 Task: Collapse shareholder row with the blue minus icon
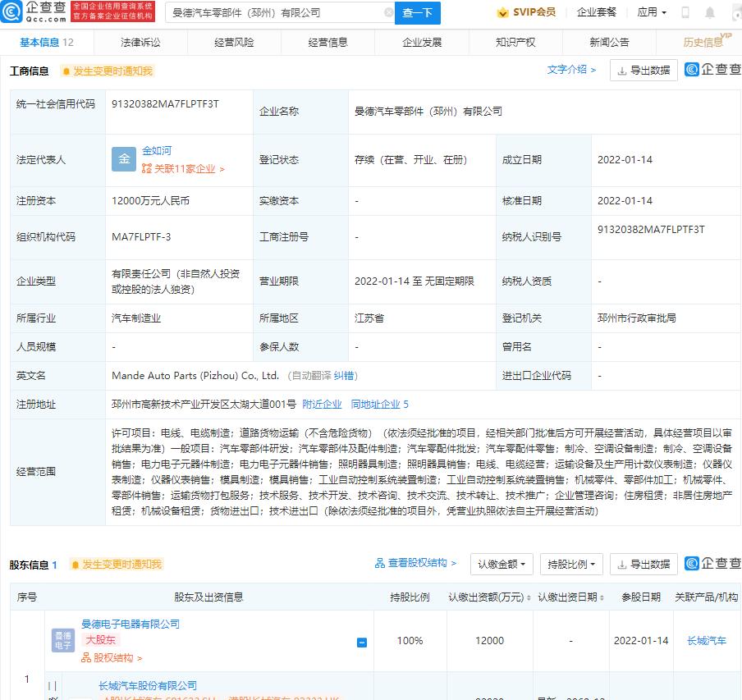click(x=361, y=643)
